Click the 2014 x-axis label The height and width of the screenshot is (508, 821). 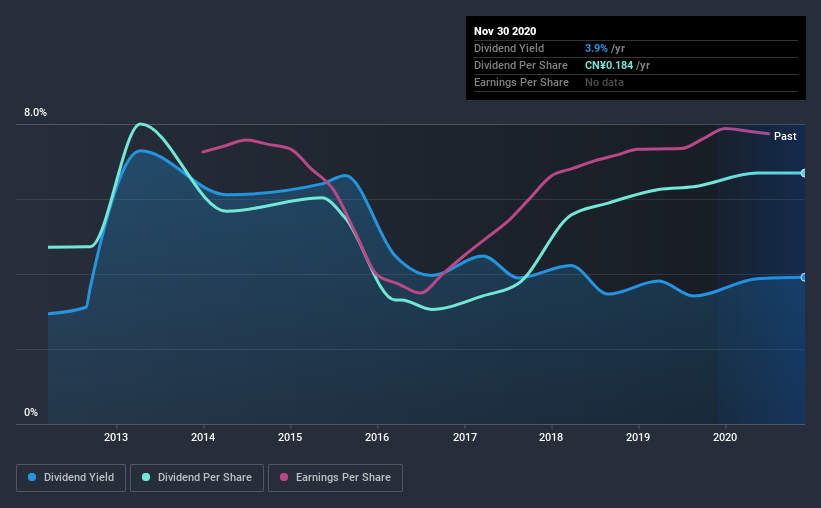(203, 437)
